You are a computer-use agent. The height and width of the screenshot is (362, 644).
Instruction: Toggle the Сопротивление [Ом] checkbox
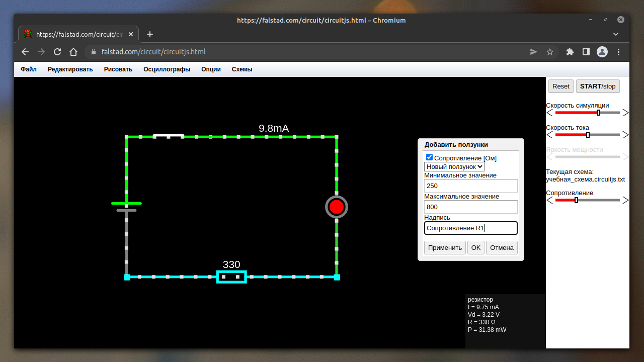click(429, 157)
